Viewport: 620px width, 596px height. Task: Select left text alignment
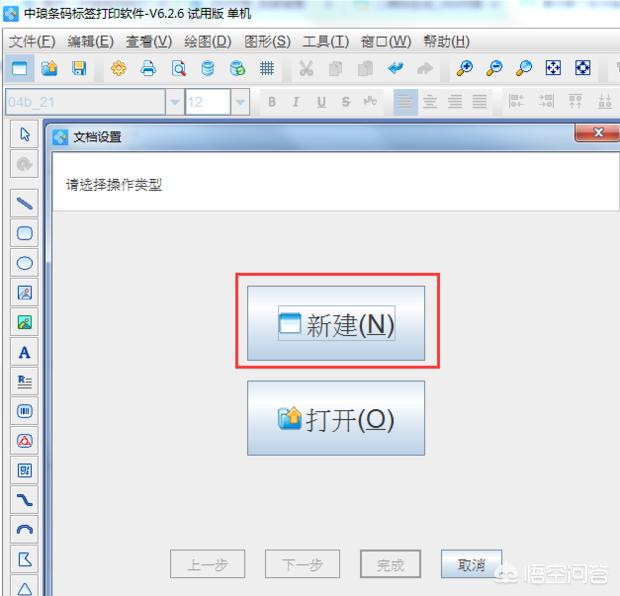click(405, 102)
